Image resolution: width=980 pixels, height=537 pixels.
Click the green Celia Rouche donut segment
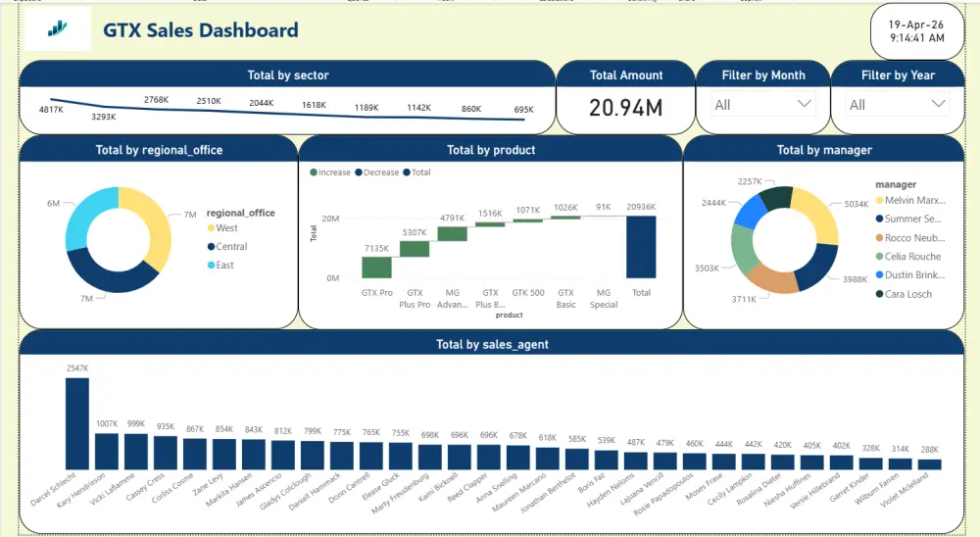[743, 248]
